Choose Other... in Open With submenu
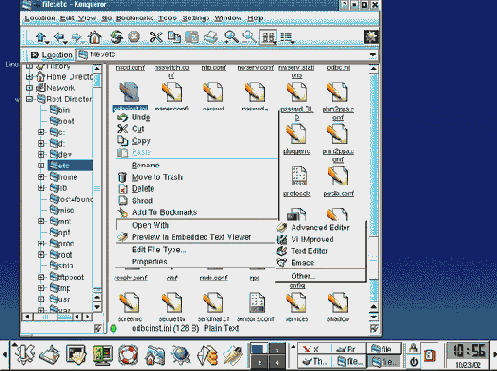The width and height of the screenshot is (497, 371). click(320, 276)
